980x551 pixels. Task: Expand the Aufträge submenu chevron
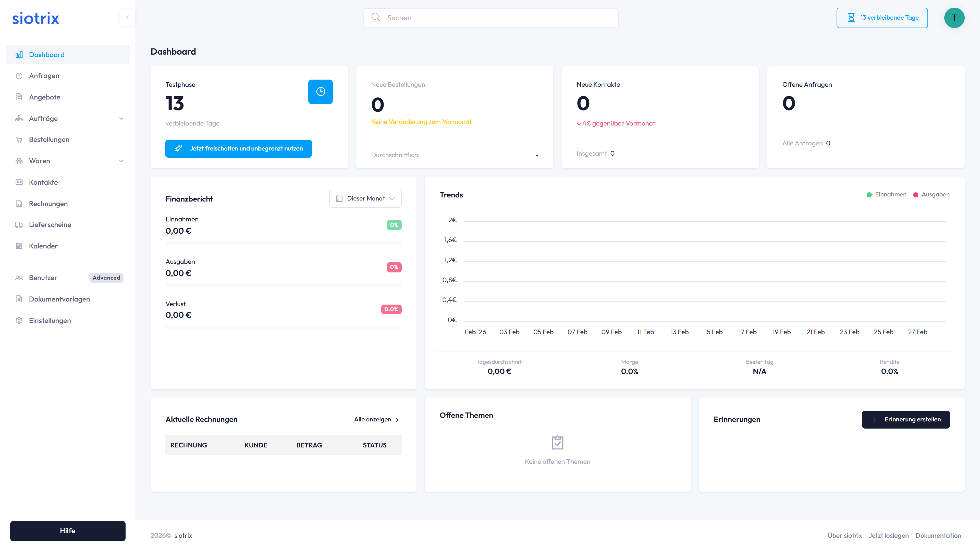coord(121,119)
